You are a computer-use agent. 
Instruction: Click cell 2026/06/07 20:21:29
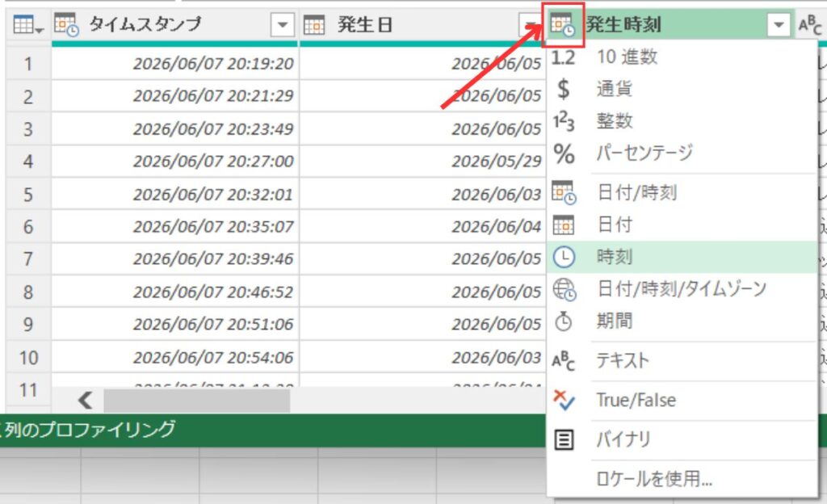click(175, 96)
